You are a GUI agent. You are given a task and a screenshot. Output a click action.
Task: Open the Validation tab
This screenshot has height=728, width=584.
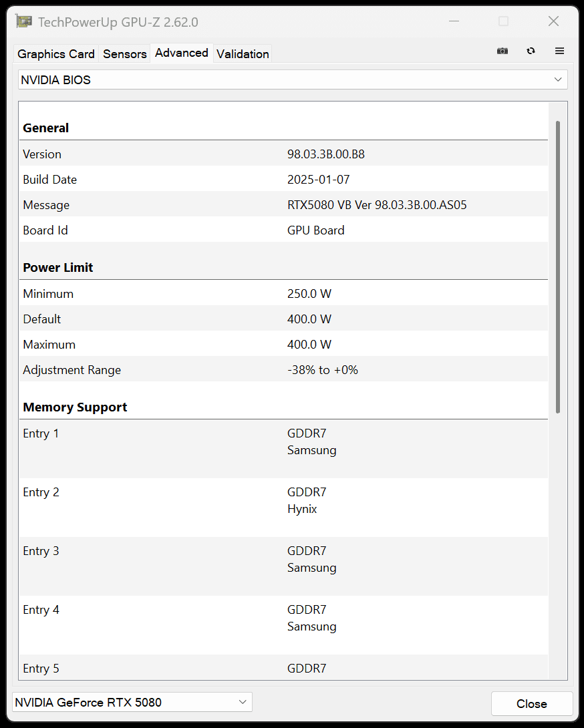click(243, 54)
